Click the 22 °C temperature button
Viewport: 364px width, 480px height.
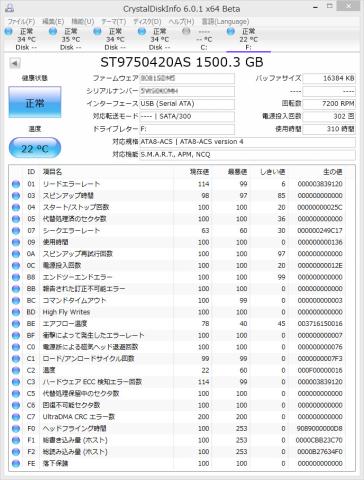(35, 148)
